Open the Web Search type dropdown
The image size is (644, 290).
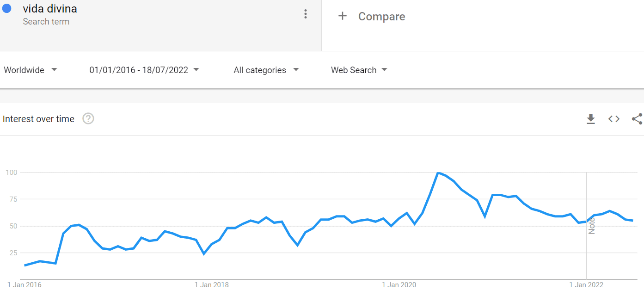359,70
